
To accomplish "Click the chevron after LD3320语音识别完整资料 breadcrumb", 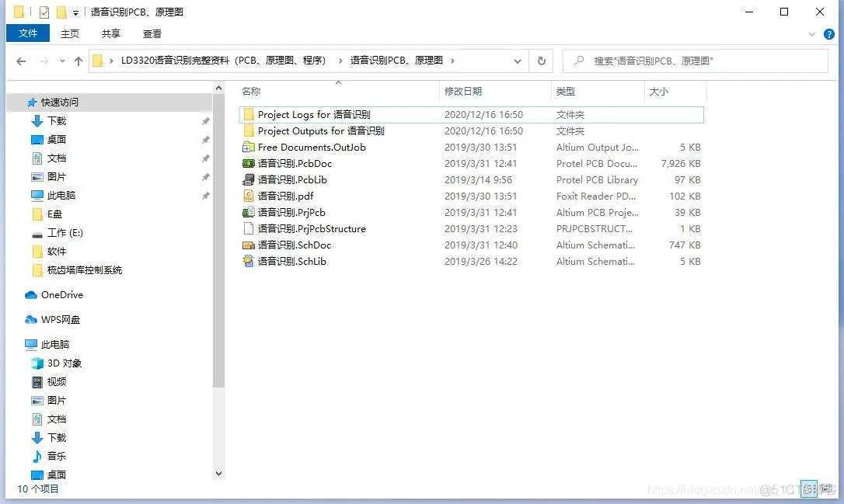I will [340, 61].
